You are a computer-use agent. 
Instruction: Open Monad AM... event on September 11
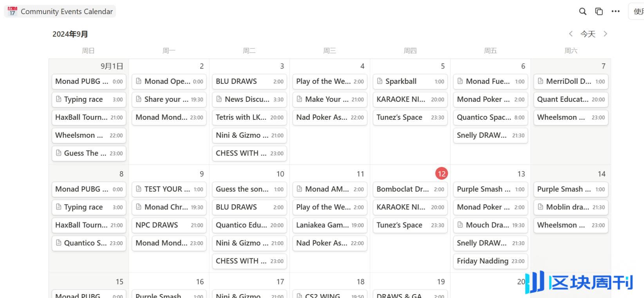(330, 189)
